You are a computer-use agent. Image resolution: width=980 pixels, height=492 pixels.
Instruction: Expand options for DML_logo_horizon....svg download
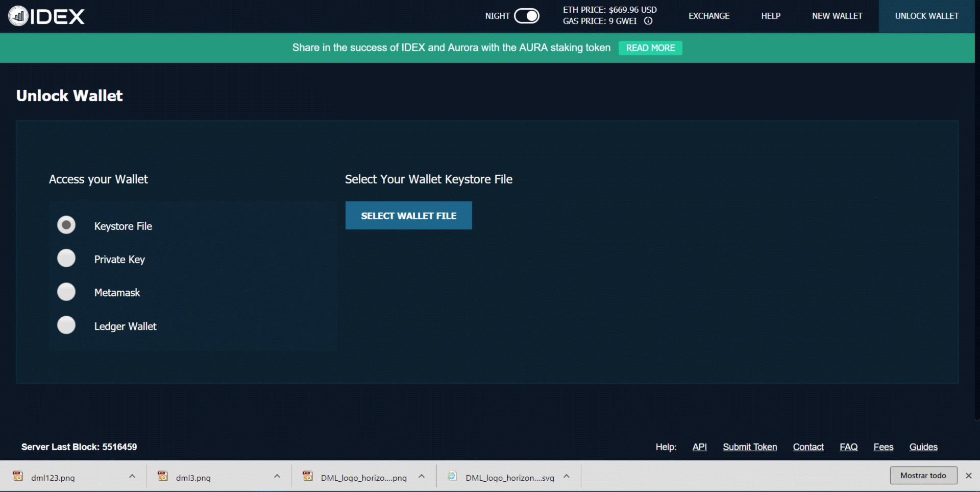coord(567,476)
